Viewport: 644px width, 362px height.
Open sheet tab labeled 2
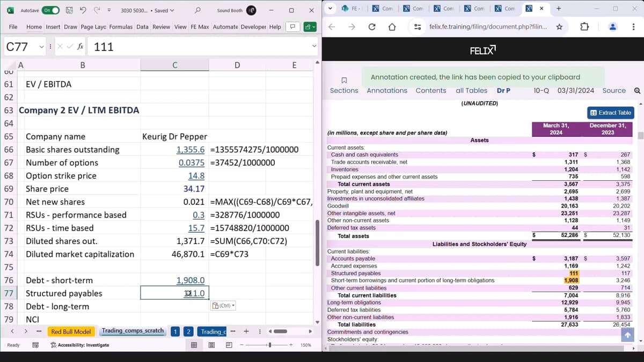point(188,331)
